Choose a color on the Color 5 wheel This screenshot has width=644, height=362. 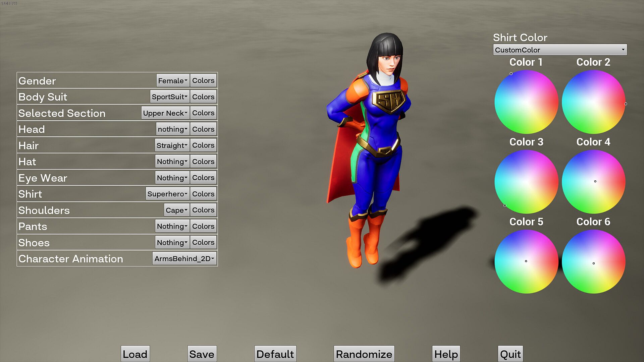pyautogui.click(x=526, y=261)
